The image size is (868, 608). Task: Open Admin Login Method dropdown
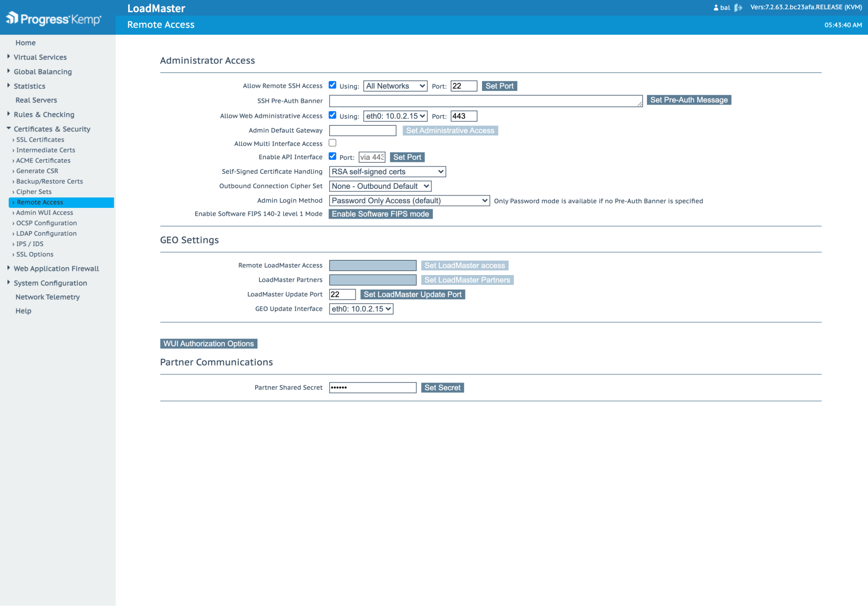(x=409, y=201)
